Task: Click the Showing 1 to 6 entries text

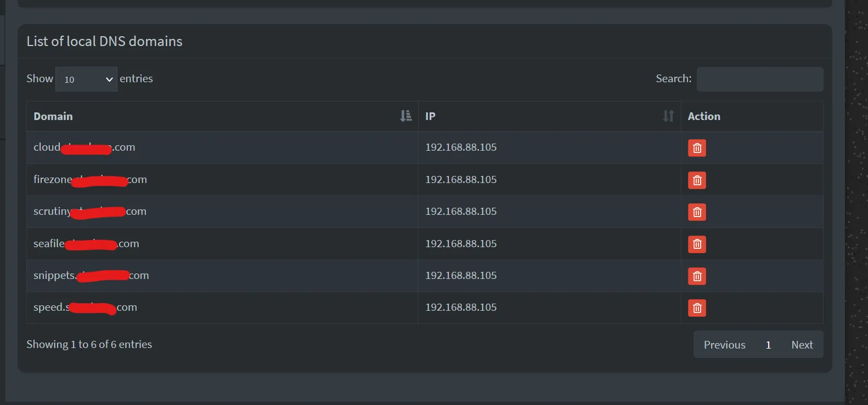Action: tap(89, 344)
